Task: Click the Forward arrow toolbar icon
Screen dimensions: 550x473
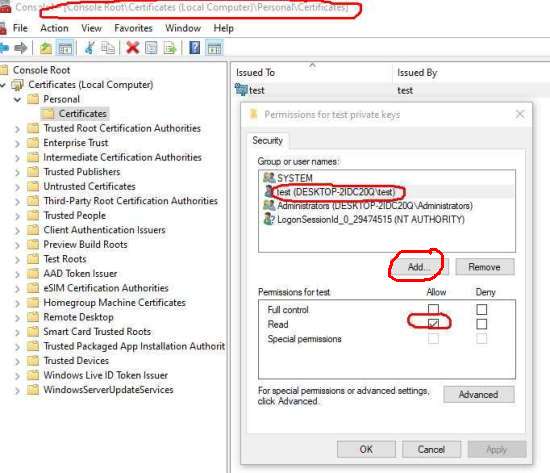Action: 21,47
